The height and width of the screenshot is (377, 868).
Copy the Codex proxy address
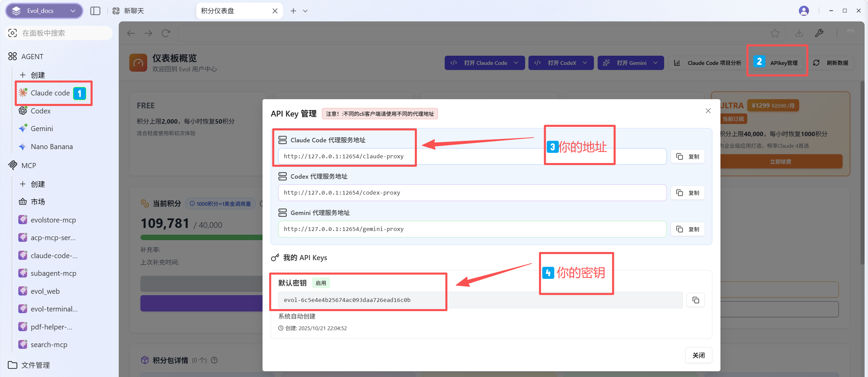point(687,193)
